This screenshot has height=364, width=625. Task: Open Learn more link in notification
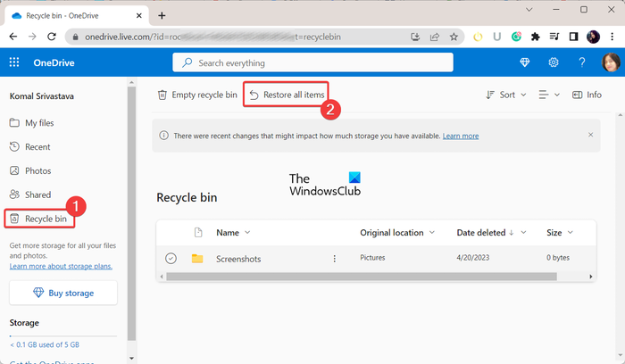tap(461, 136)
